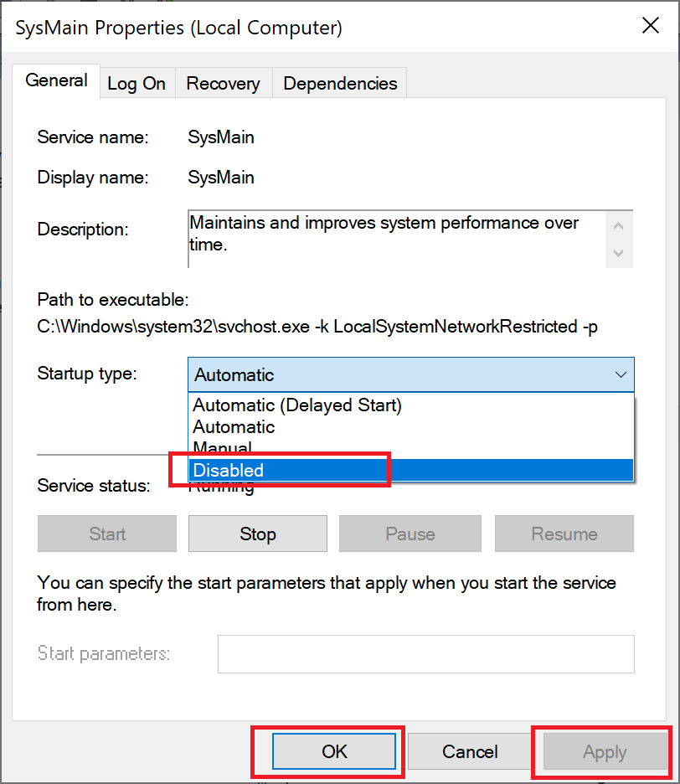
Task: Switch to the Recovery tab
Action: coord(223,83)
